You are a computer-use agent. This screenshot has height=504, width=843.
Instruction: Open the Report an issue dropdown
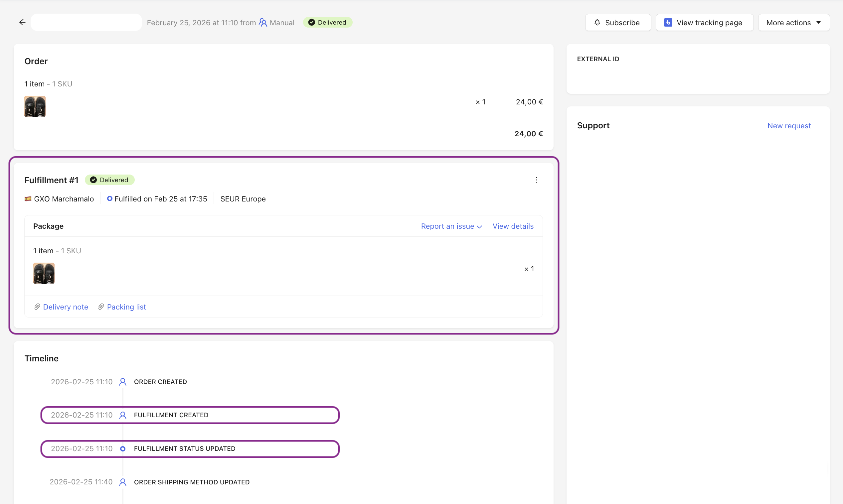451,226
